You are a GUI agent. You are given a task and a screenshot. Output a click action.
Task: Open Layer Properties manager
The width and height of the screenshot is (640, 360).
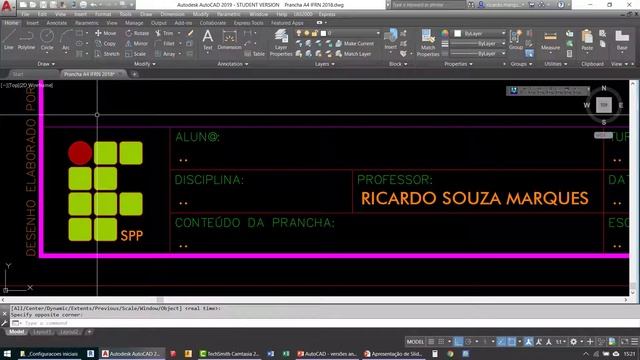281,42
